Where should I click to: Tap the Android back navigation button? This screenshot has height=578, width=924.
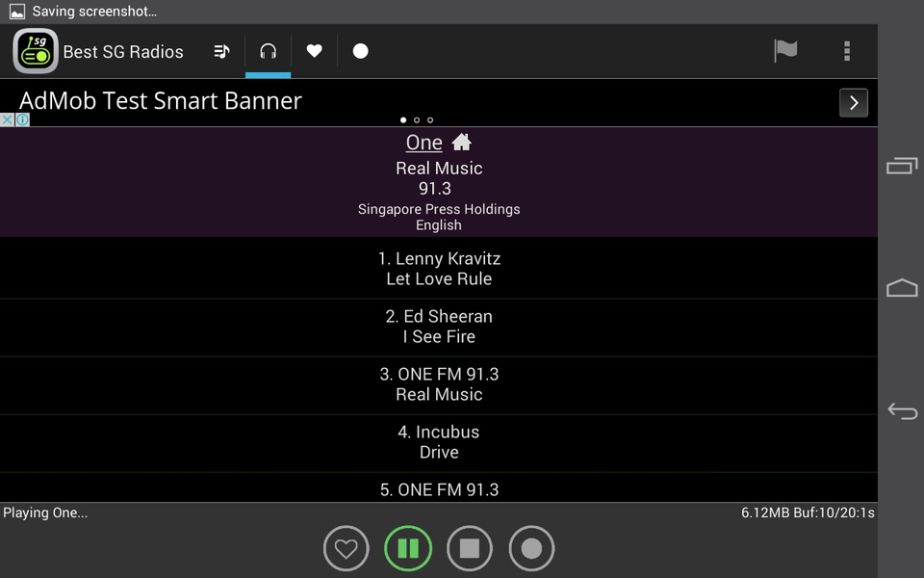[x=902, y=410]
